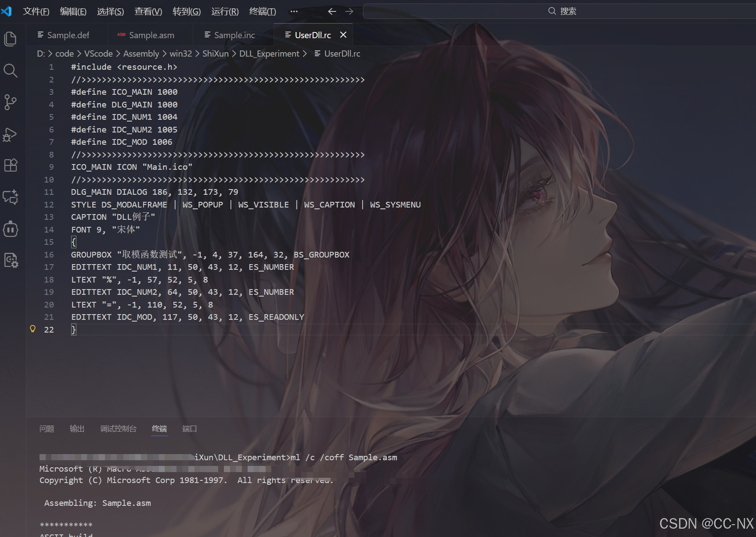
Task: Click the #define IDC_NUM2 1005 line
Action: point(124,130)
